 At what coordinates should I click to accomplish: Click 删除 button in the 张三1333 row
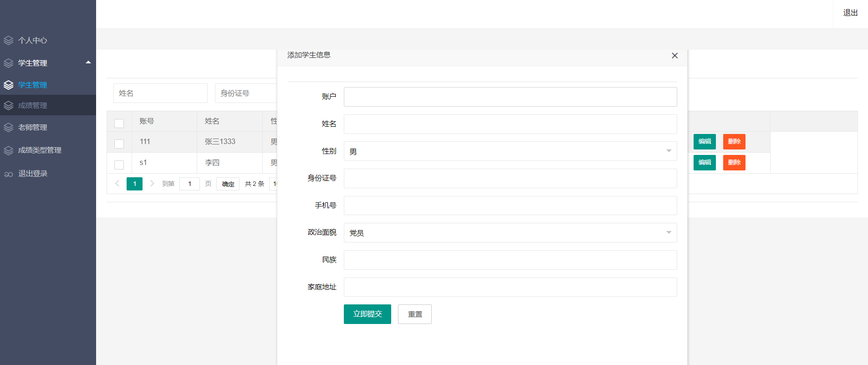coord(734,142)
